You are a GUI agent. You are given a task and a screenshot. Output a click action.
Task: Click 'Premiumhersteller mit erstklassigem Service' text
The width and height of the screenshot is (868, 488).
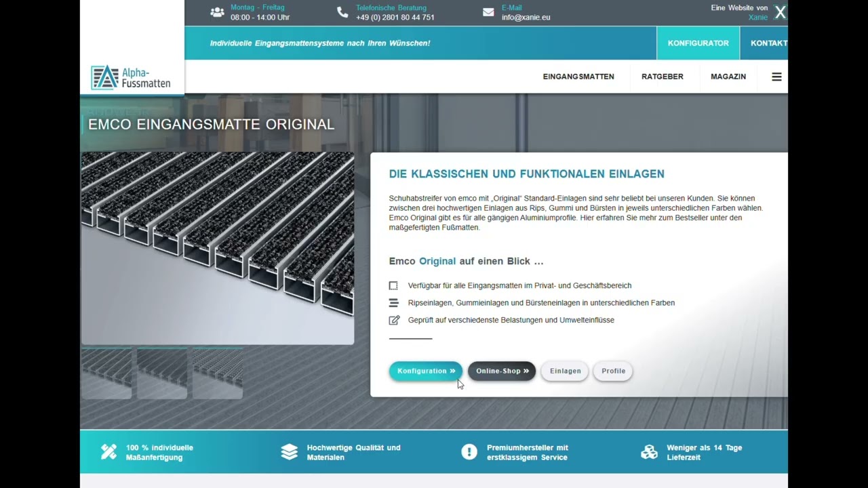[527, 453]
